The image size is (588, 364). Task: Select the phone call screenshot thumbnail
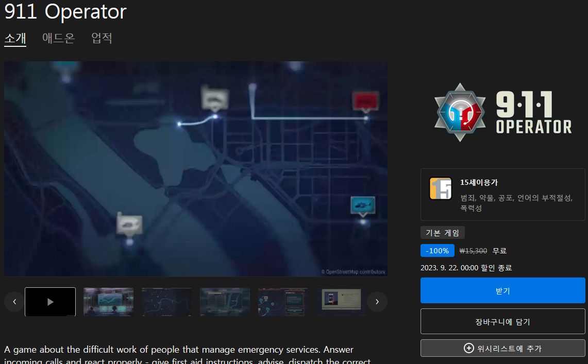(x=341, y=302)
